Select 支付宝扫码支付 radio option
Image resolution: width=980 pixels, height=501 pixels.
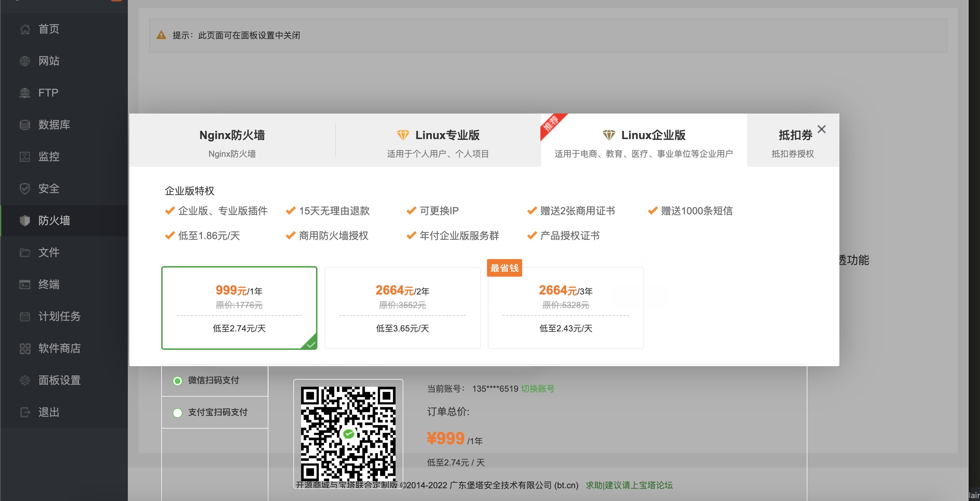(x=177, y=412)
